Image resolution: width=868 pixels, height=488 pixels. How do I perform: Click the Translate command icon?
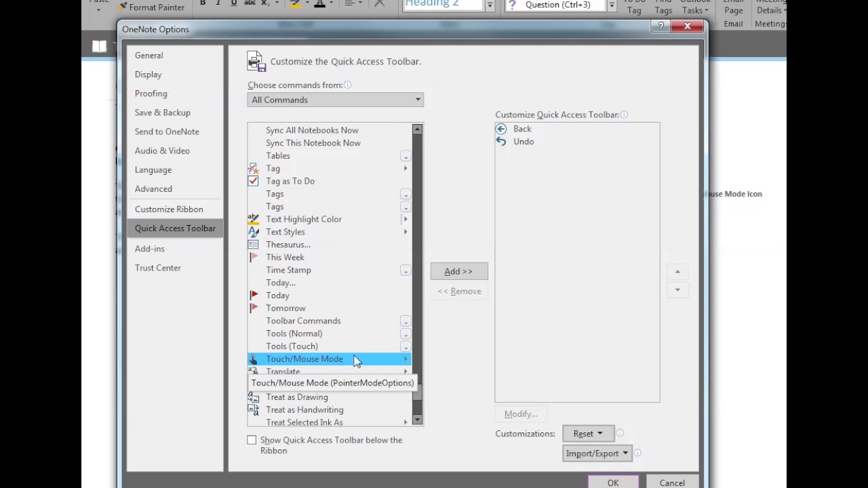click(253, 371)
